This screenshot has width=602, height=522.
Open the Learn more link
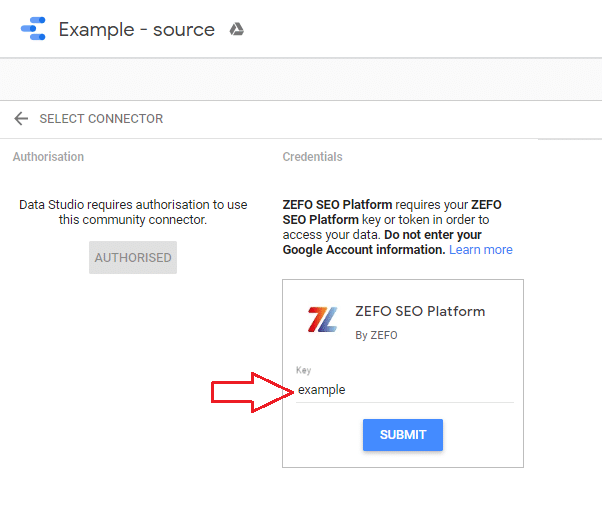[481, 250]
